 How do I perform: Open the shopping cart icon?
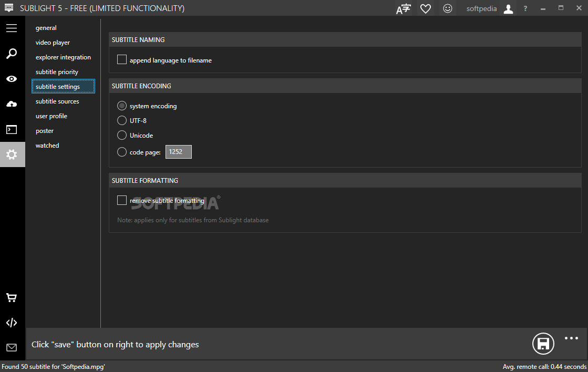pos(12,298)
